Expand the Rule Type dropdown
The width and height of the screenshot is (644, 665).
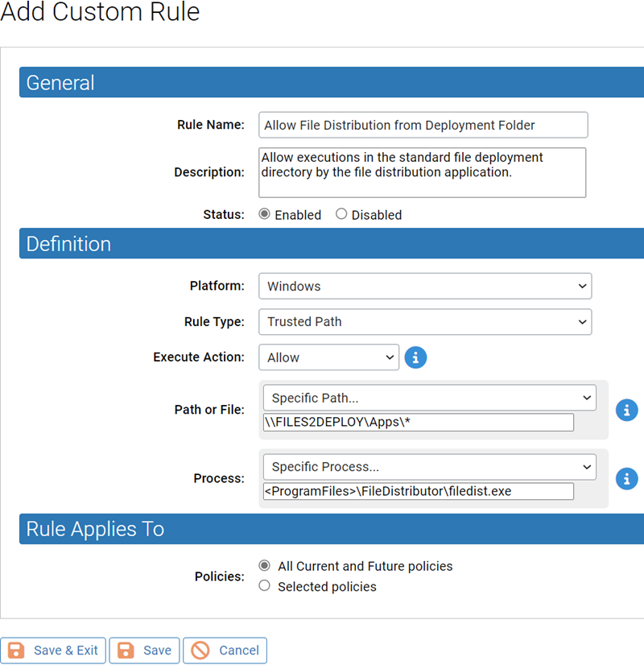click(424, 322)
